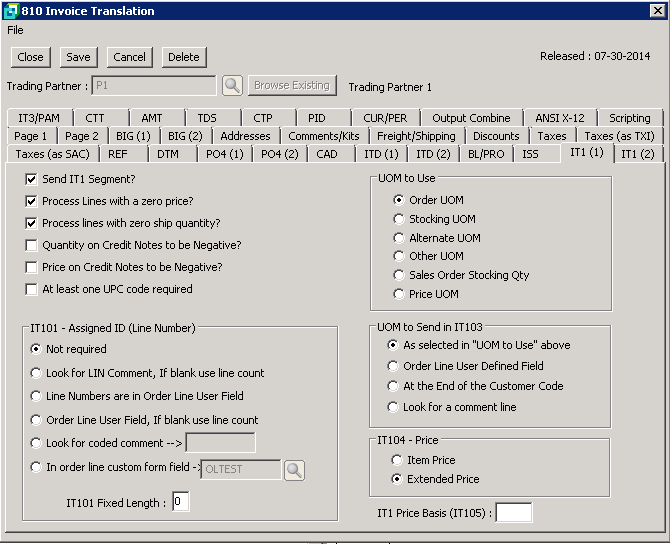Uncheck Send IT1 Segment checkbox
The width and height of the screenshot is (670, 544).
[x=31, y=179]
